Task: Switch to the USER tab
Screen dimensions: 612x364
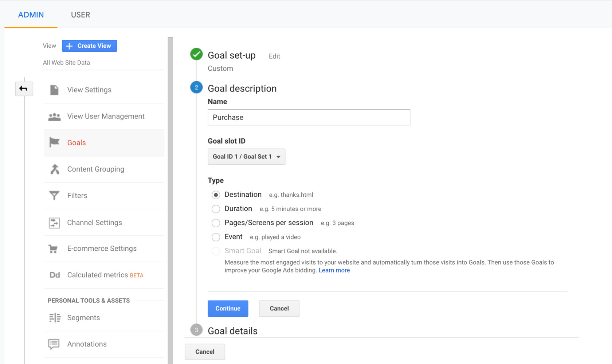Action: click(x=81, y=15)
